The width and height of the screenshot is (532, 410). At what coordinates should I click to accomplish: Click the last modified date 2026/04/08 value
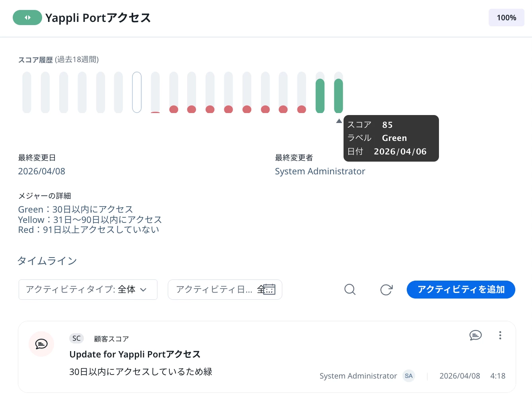(42, 171)
